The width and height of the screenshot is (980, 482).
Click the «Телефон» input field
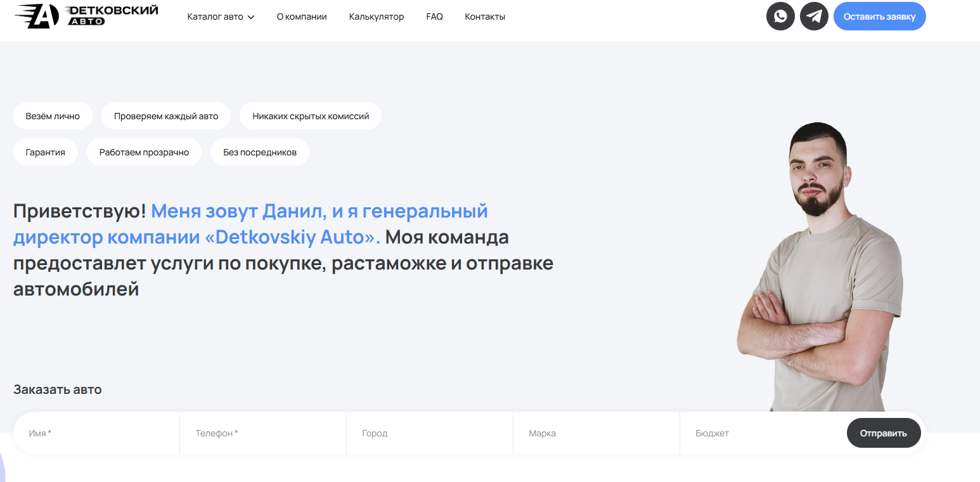click(x=262, y=433)
